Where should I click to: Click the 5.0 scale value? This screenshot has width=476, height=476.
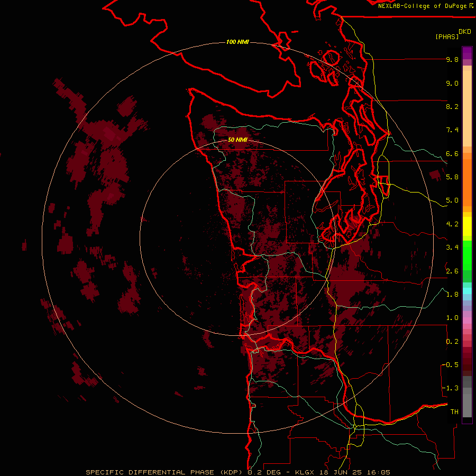(452, 200)
